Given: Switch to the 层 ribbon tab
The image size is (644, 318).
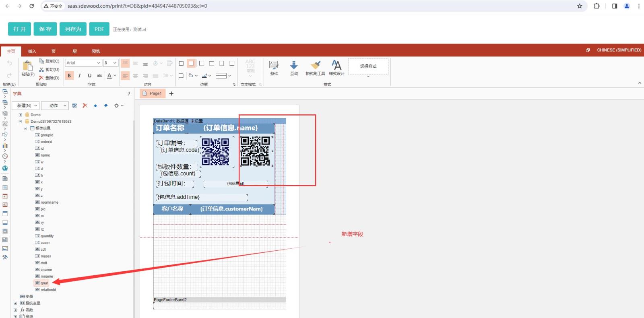Looking at the screenshot, I should coord(74,51).
